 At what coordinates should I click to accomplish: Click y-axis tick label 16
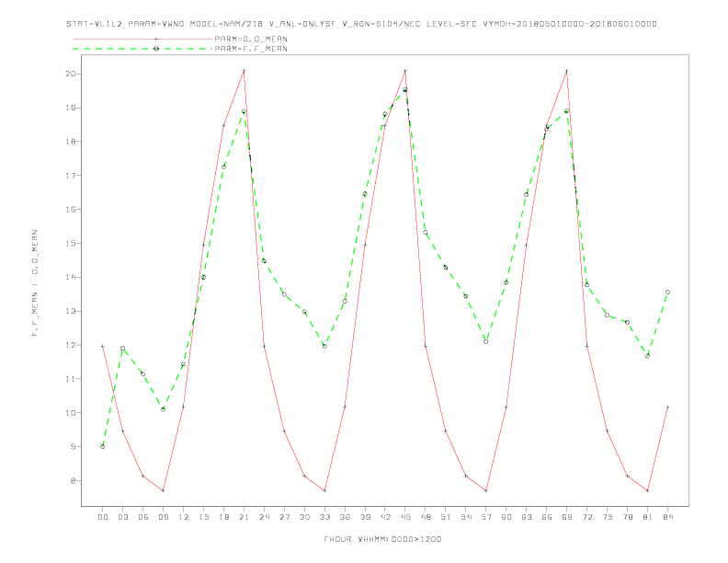(70, 210)
